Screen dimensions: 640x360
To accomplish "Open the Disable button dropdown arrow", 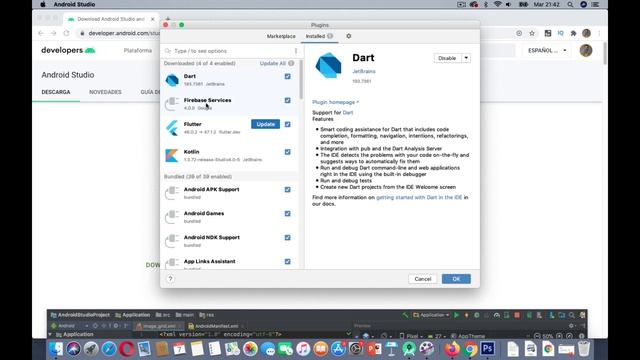I will point(466,58).
